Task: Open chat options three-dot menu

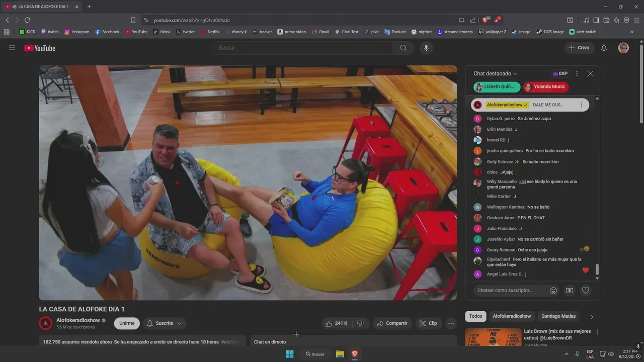Action: coord(577,73)
